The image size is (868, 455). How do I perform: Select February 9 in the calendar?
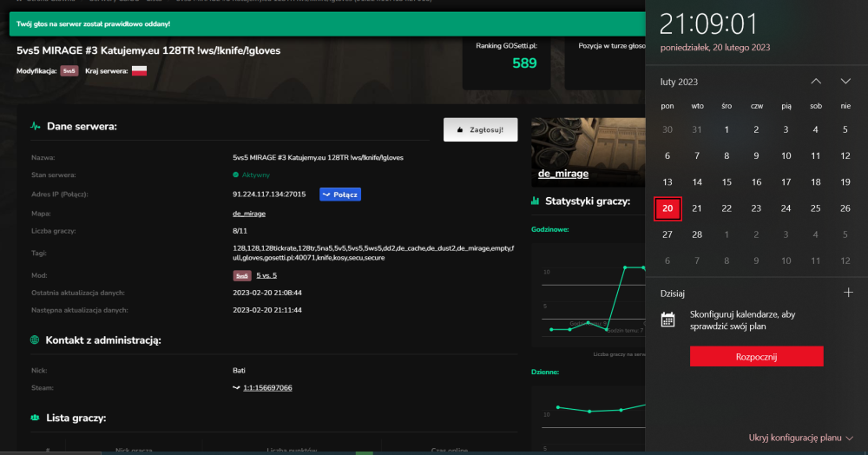756,156
